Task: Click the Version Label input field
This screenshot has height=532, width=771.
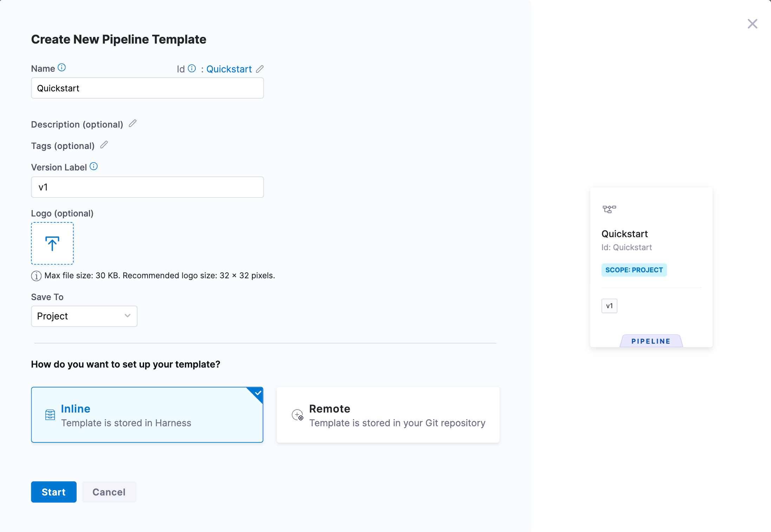Action: (147, 187)
